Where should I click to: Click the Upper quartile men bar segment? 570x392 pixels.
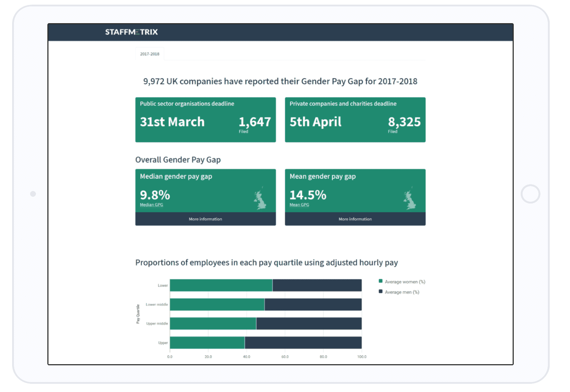pyautogui.click(x=303, y=343)
